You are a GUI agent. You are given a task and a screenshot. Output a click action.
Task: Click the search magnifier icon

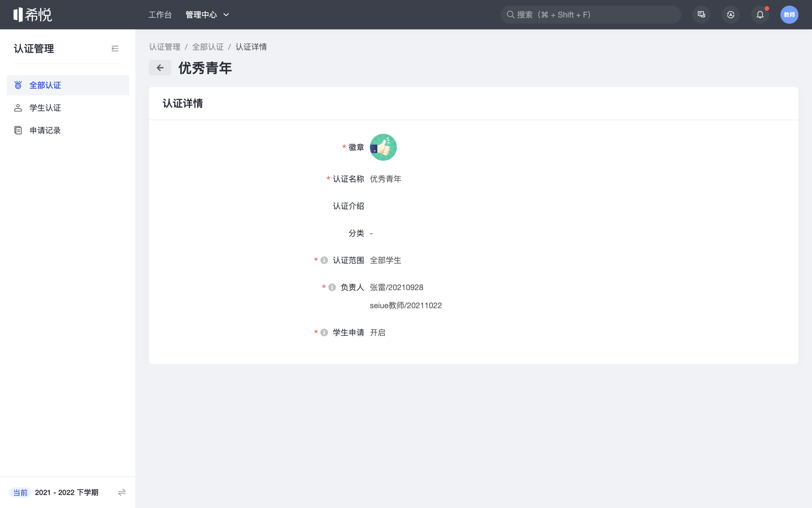[510, 15]
